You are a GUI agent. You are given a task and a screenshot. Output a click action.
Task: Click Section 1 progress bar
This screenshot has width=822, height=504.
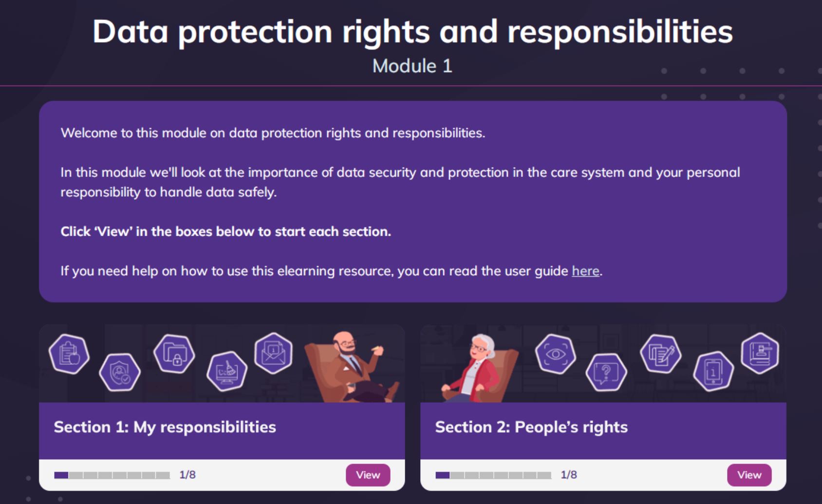click(112, 475)
